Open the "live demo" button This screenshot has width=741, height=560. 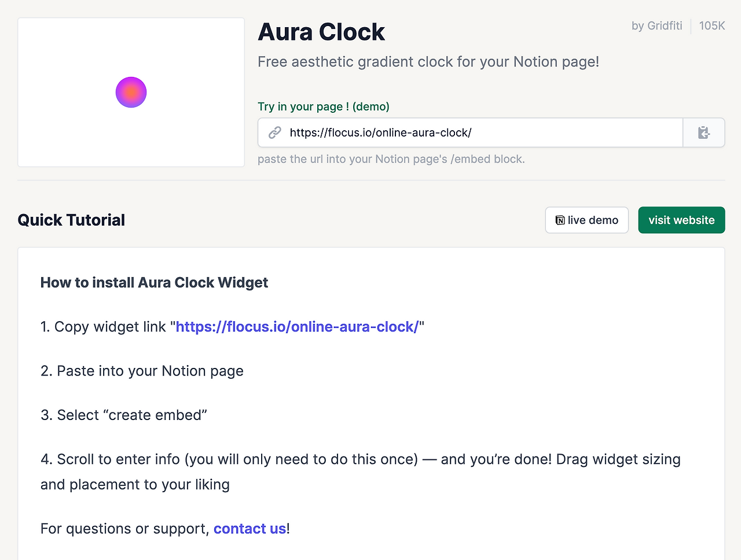(x=586, y=220)
